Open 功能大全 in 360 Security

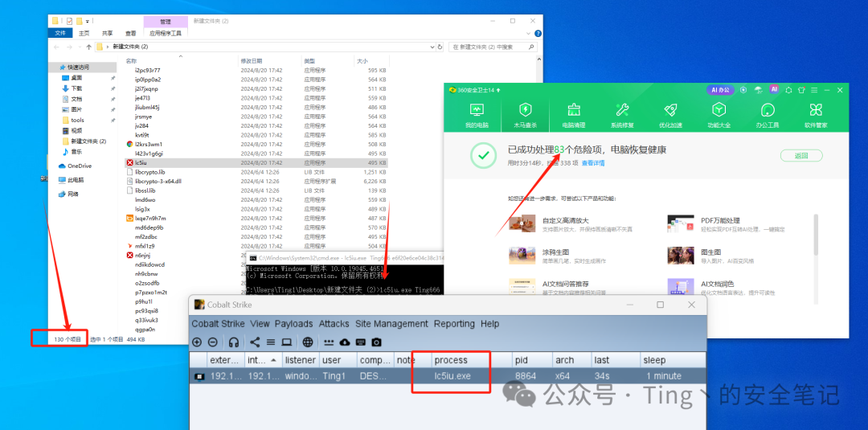[719, 115]
